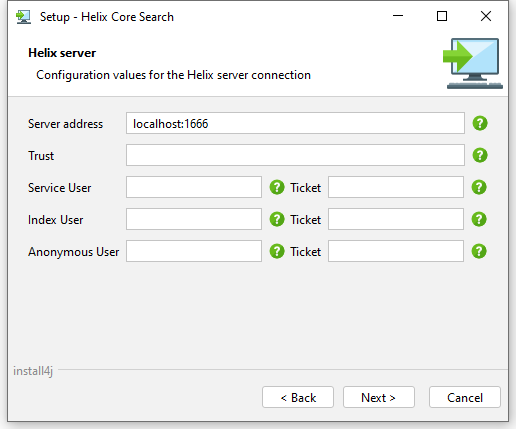Image resolution: width=516 pixels, height=429 pixels.
Task: Focus the Anonymous User Ticket field
Action: point(396,251)
